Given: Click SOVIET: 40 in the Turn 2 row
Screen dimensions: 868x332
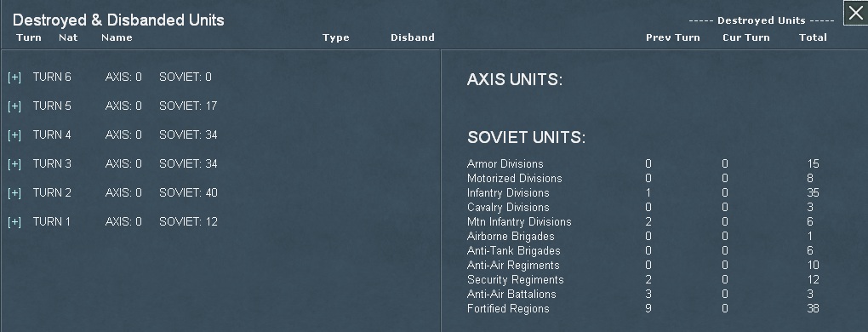Looking at the screenshot, I should pyautogui.click(x=188, y=192).
